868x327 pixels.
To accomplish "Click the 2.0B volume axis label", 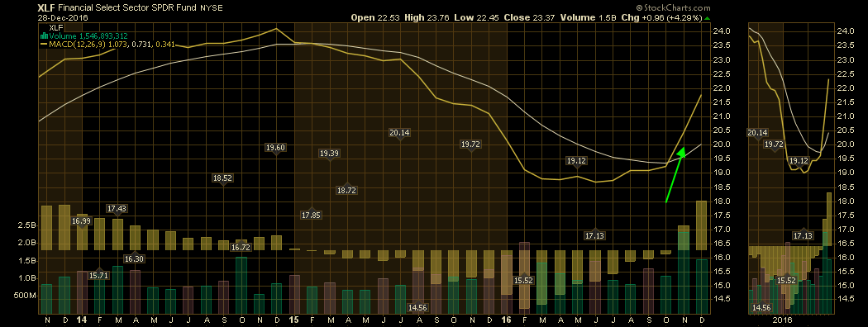I will (x=27, y=243).
